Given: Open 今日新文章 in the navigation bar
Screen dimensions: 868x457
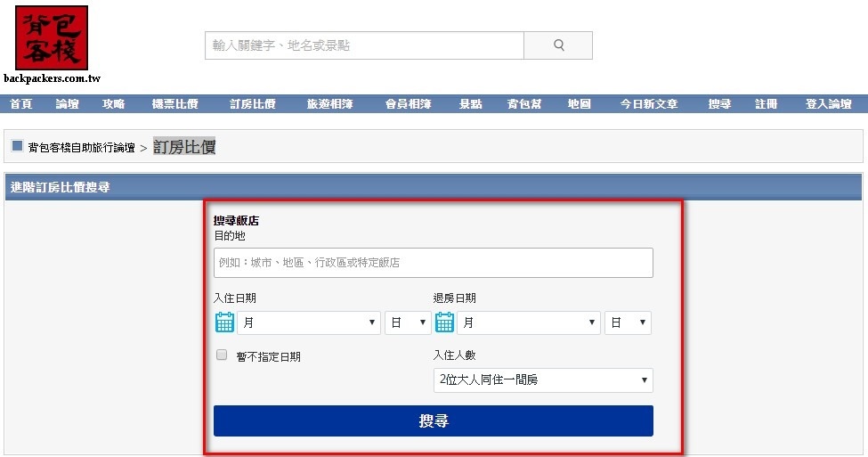Looking at the screenshot, I should click(x=649, y=103).
